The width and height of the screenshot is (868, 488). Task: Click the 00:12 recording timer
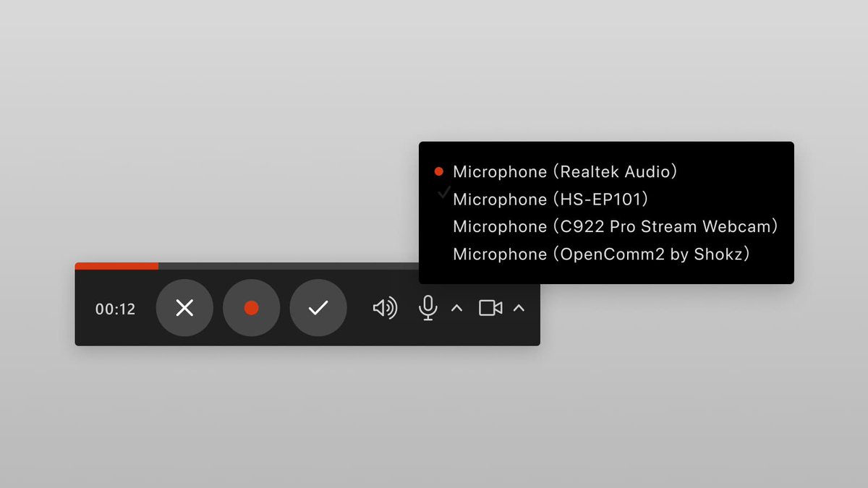tap(115, 309)
